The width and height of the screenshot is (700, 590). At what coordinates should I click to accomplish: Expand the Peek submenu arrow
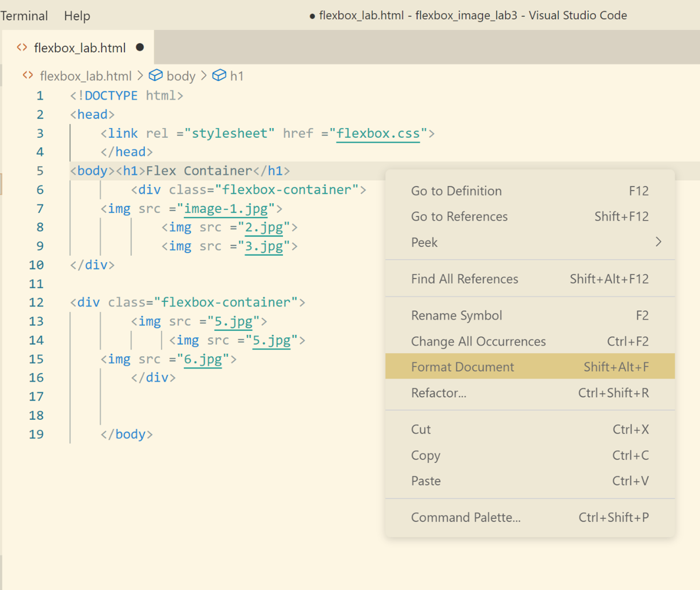[658, 242]
